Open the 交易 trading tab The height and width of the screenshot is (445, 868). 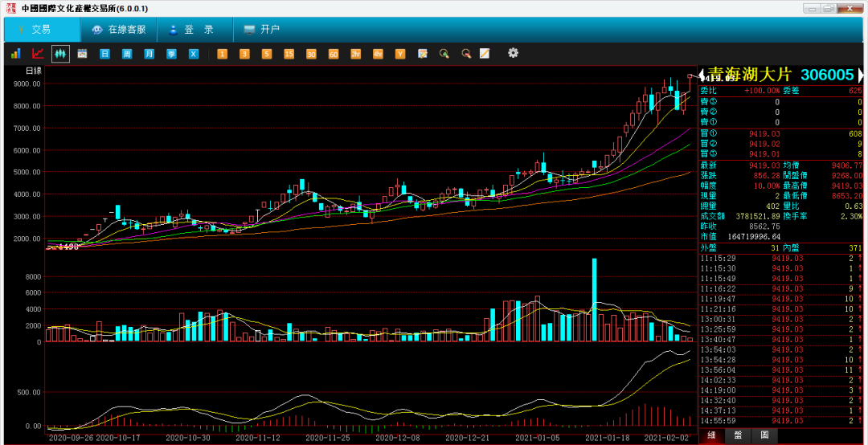click(x=42, y=30)
